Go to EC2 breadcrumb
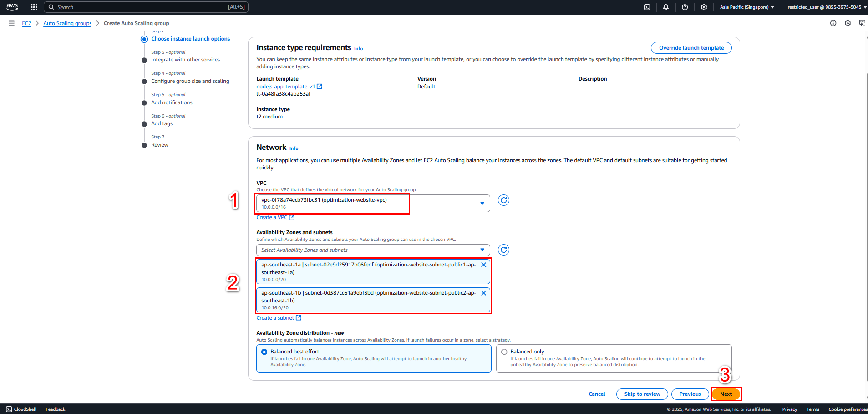The height and width of the screenshot is (414, 868). (x=27, y=23)
